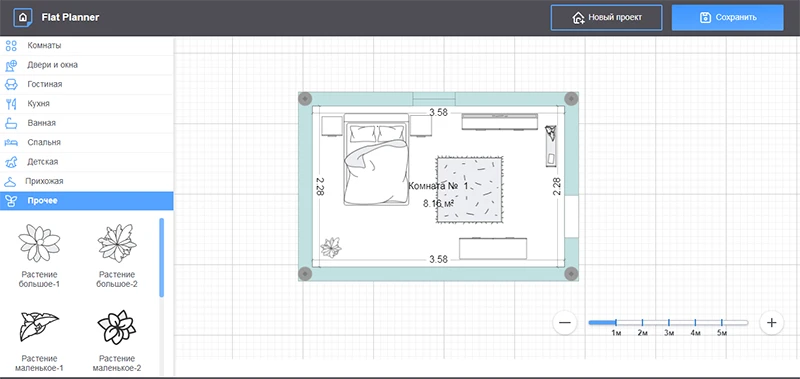The width and height of the screenshot is (800, 379).
Task: Set the scale slider to 2м
Action: pos(642,322)
